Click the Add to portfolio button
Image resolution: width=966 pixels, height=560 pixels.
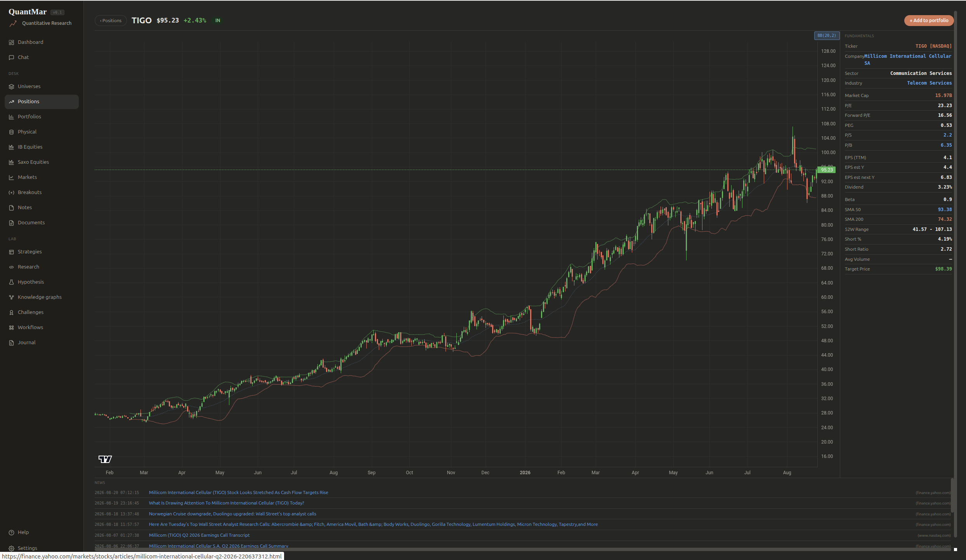(x=929, y=21)
